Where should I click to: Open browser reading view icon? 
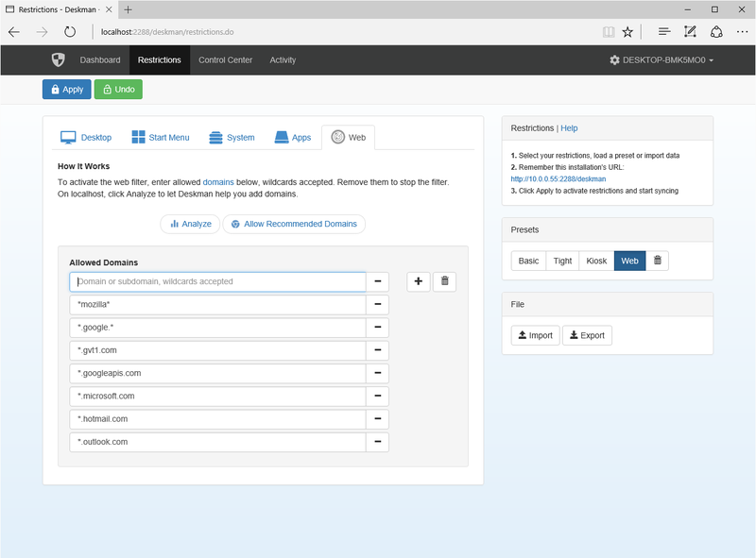[x=609, y=32]
